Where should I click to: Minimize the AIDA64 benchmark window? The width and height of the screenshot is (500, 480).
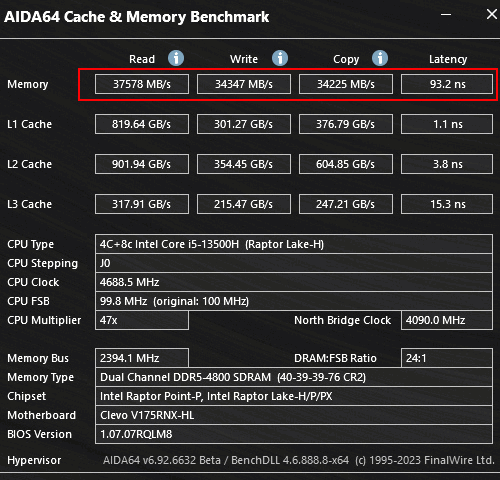(x=446, y=15)
